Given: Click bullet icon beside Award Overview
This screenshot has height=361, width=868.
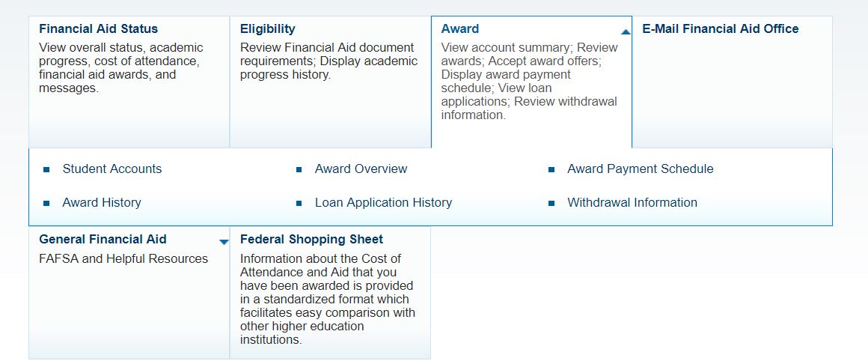Looking at the screenshot, I should [x=299, y=170].
